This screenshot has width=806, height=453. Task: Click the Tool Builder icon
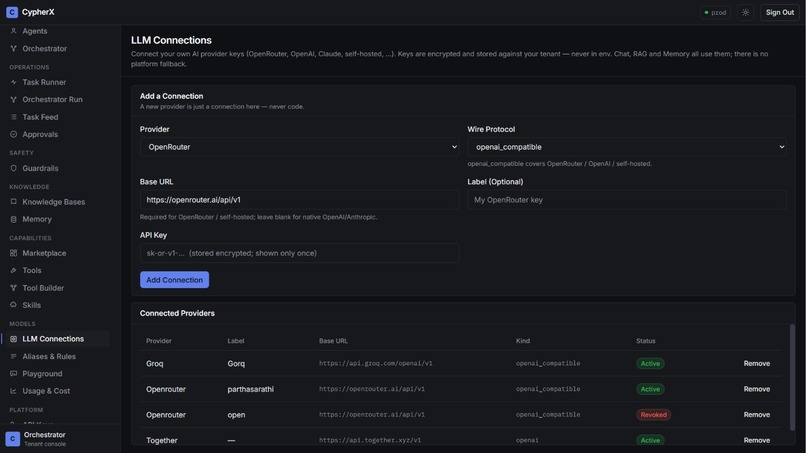click(13, 287)
